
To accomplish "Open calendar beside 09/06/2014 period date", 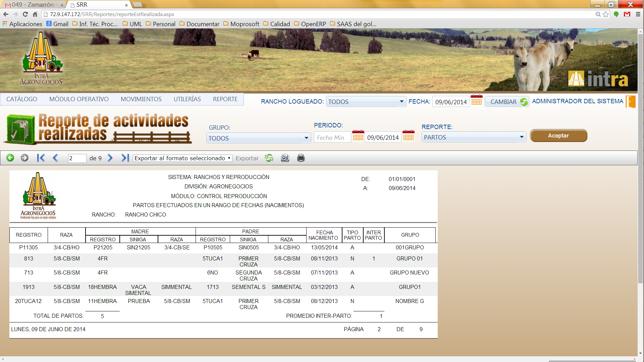I will tap(408, 136).
